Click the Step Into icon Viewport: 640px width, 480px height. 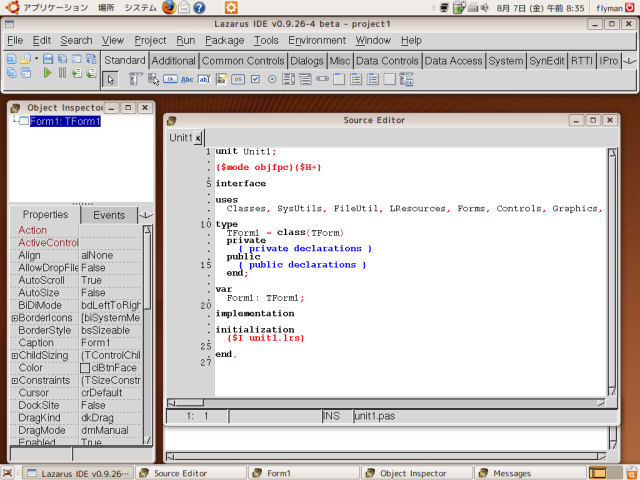click(x=76, y=73)
